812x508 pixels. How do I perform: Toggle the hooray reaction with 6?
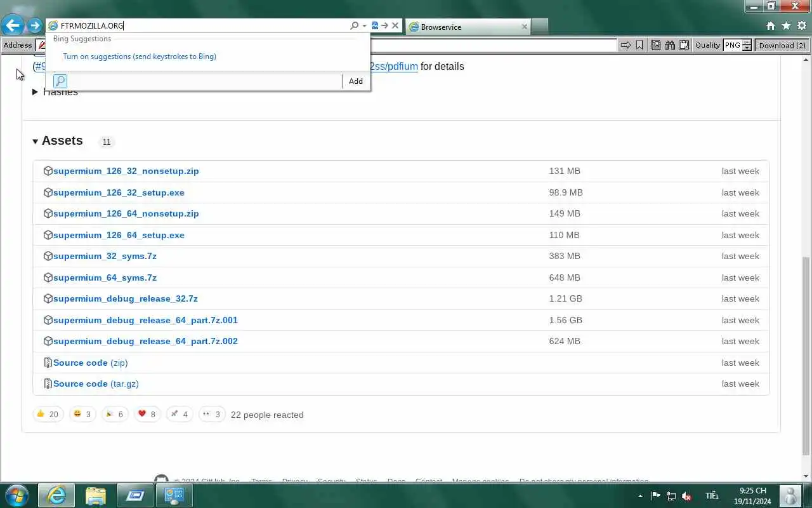coord(115,414)
